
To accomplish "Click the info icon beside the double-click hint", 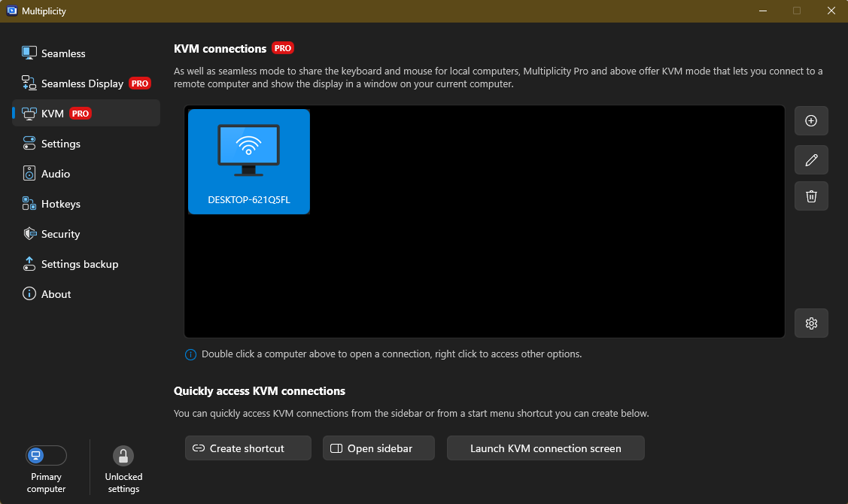I will [191, 354].
